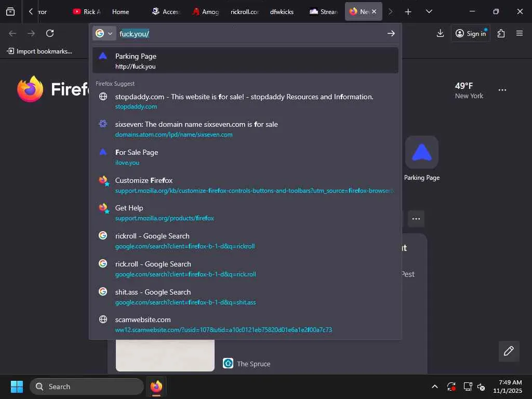Select the Parking Page top suggestion

pos(245,61)
